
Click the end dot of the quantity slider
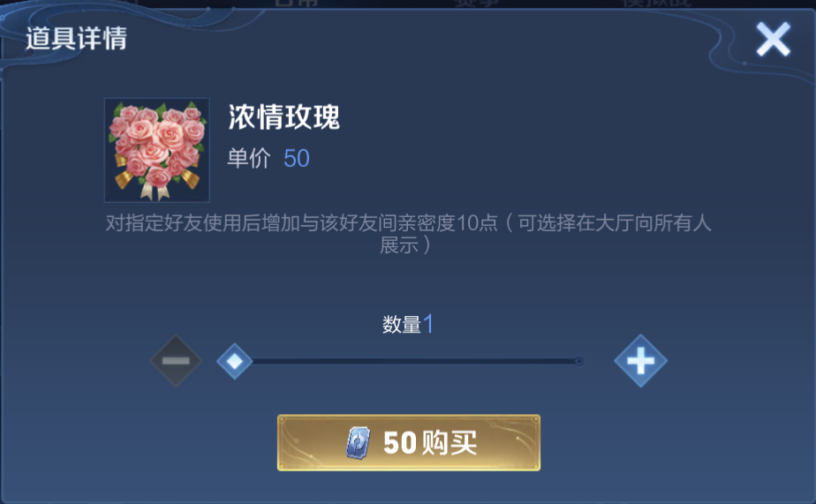coord(579,361)
